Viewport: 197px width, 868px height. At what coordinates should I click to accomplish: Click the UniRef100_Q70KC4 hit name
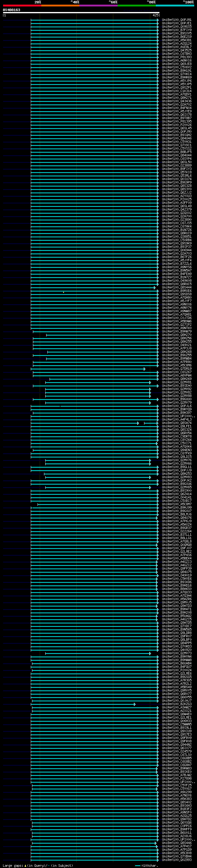coord(177,74)
